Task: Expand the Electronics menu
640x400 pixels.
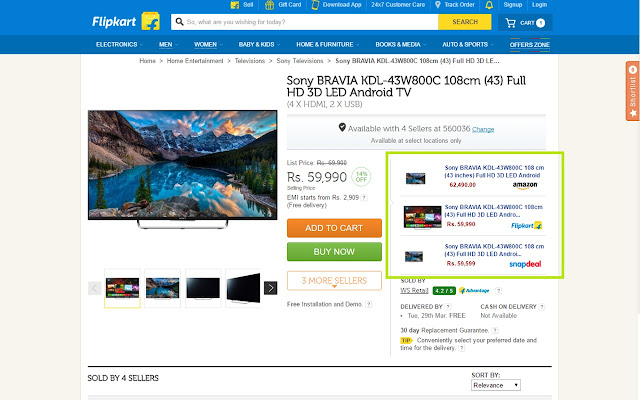Action: pos(119,44)
